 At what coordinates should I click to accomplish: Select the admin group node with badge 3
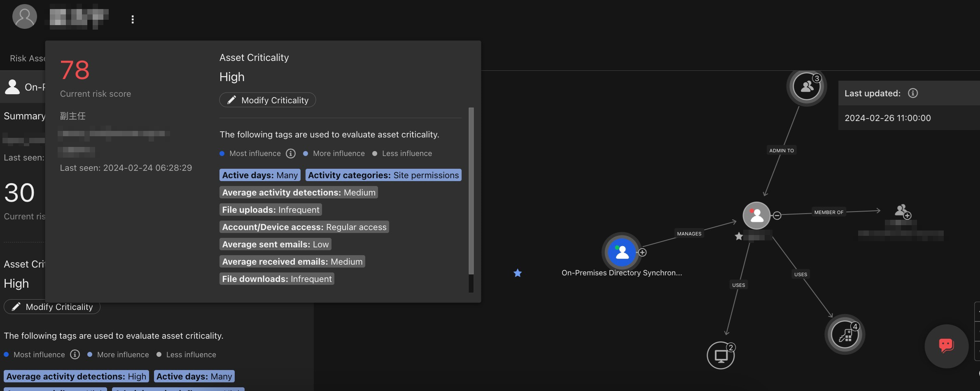806,87
